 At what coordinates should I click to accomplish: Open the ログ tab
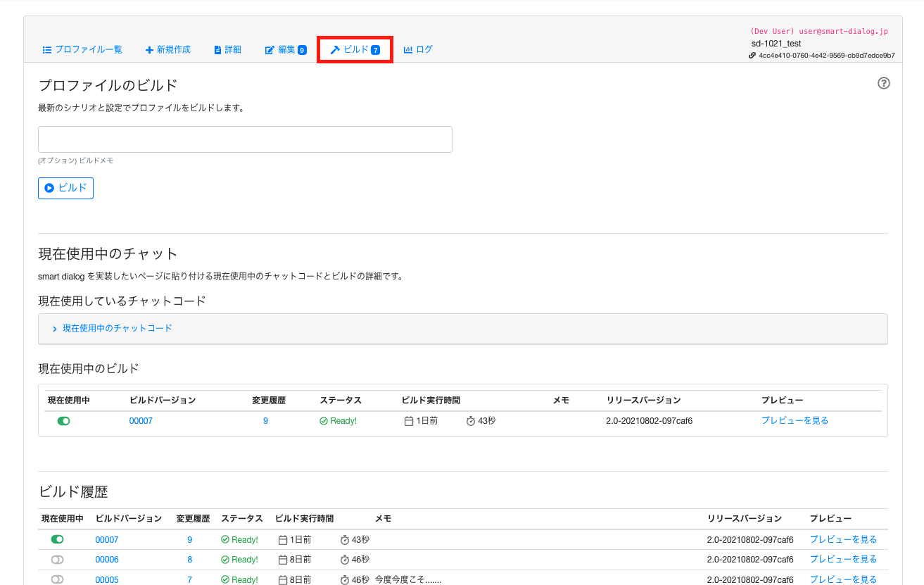pos(418,50)
